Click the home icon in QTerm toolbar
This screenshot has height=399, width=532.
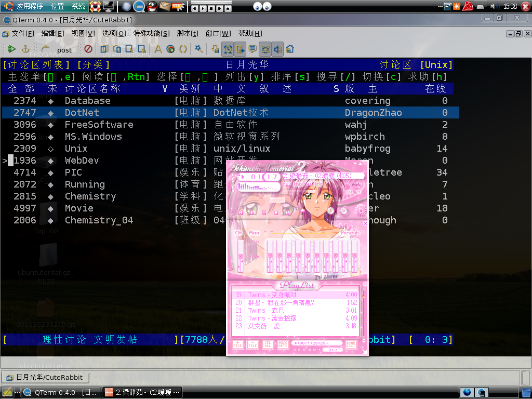289,49
